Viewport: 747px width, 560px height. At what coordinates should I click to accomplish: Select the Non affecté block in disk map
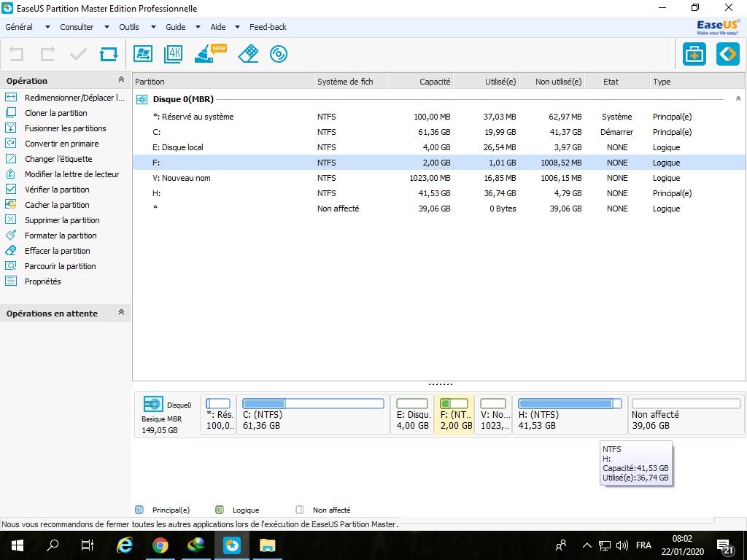[x=686, y=415]
